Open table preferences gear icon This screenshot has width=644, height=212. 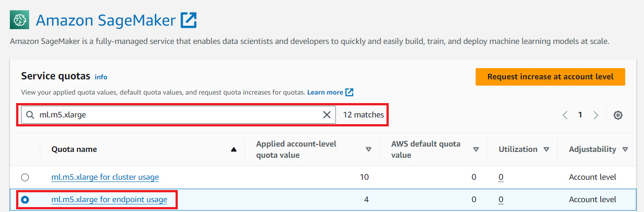click(x=618, y=115)
